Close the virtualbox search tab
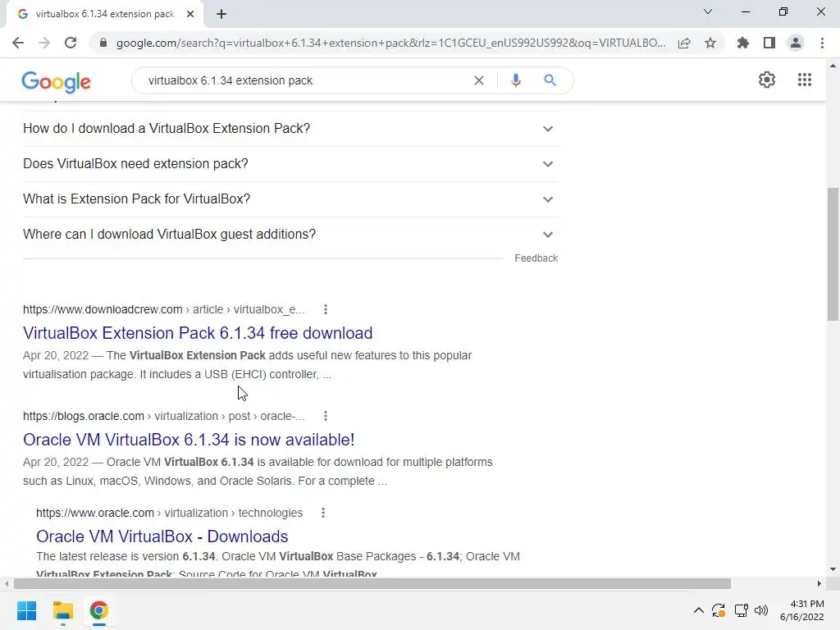The height and width of the screenshot is (630, 840). point(190,14)
